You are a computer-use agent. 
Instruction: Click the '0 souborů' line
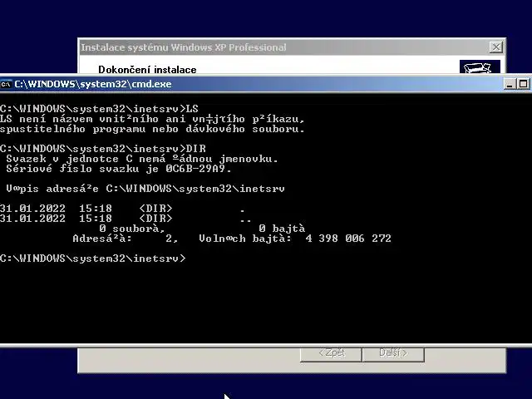pyautogui.click(x=202, y=229)
